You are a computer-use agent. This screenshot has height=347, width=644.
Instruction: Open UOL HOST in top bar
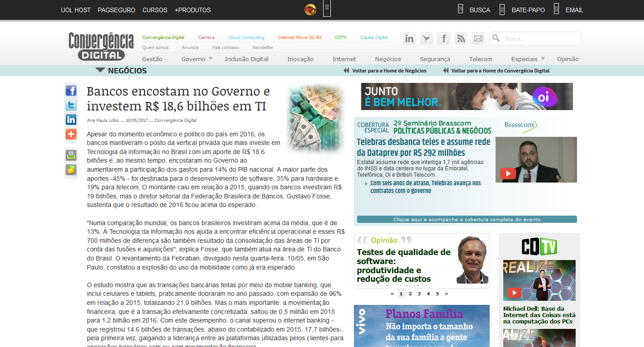pos(76,10)
